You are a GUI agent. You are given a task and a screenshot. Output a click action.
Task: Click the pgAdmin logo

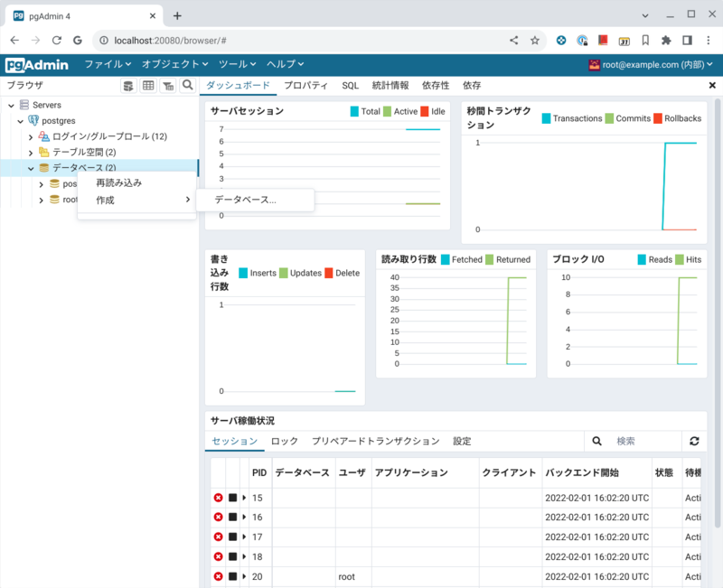[x=37, y=64]
